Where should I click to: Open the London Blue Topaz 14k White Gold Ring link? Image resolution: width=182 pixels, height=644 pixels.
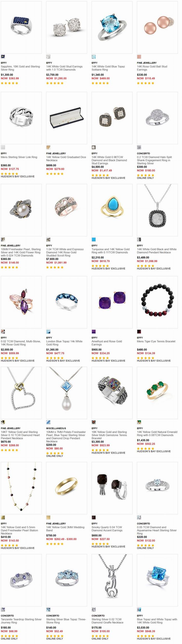(64, 343)
